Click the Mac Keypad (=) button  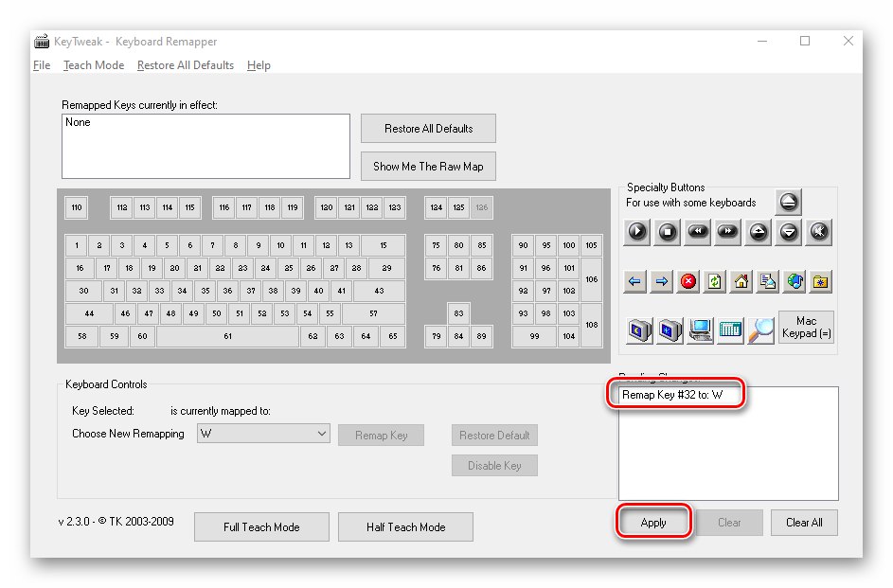point(807,328)
